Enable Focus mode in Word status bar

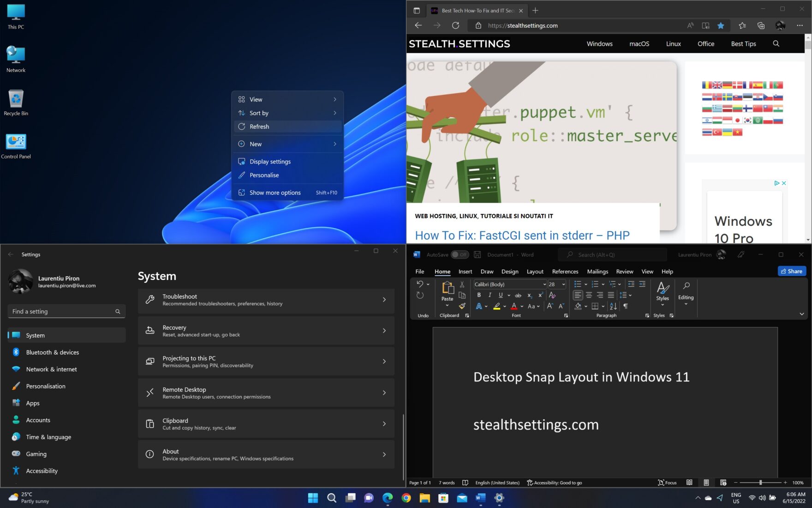tap(668, 483)
